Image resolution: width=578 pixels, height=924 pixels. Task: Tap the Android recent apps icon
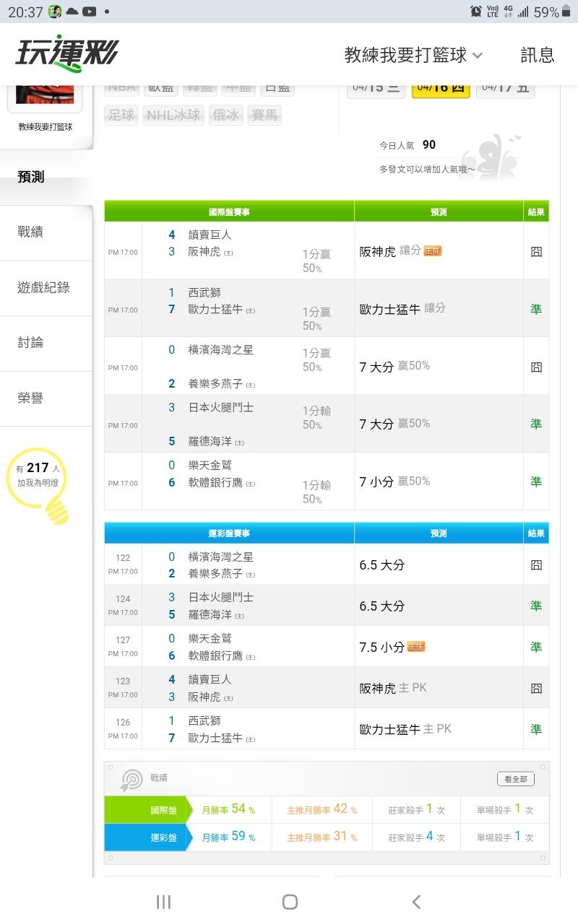pyautogui.click(x=164, y=902)
